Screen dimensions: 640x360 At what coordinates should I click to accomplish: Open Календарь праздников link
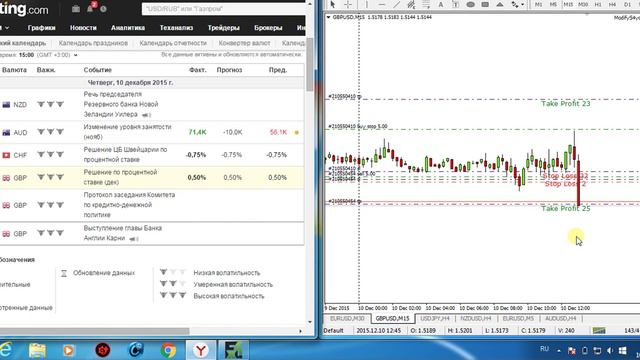pos(93,43)
